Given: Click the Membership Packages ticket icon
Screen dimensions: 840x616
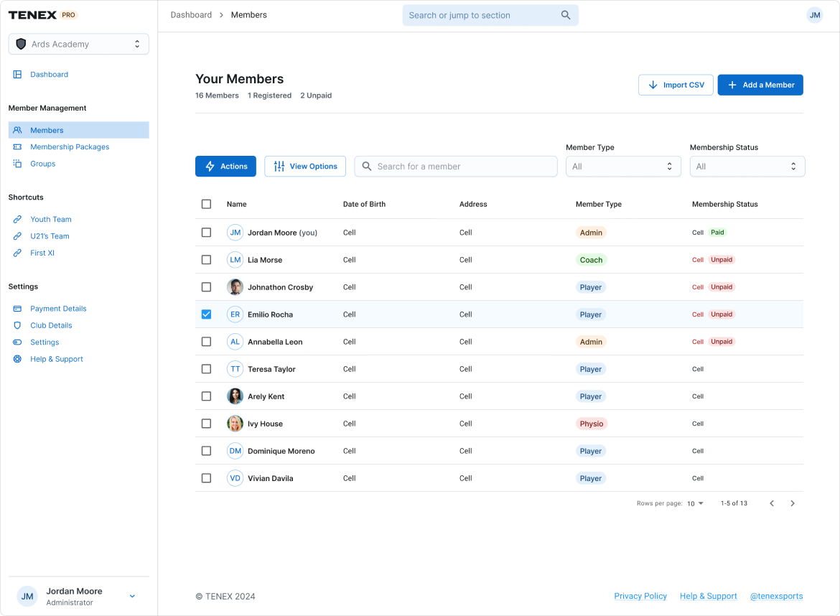Looking at the screenshot, I should click(x=18, y=146).
